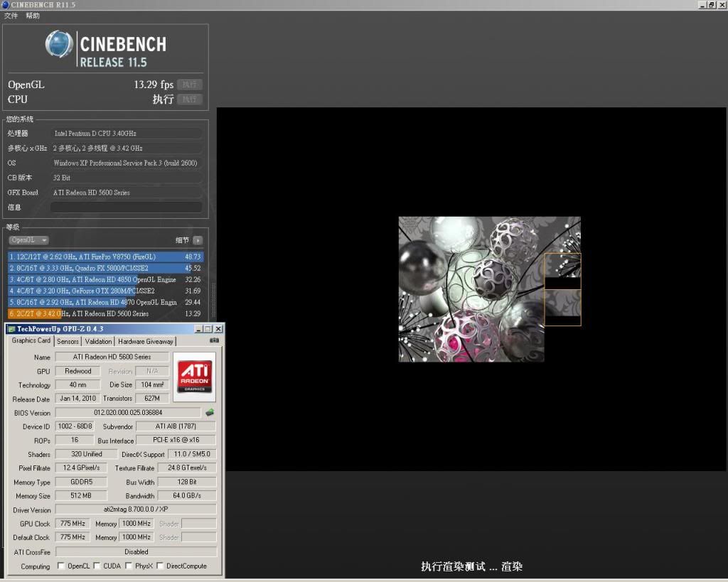Screen dimensions: 728x582
Task: Select the Hardware Giveaway tab
Action: tap(145, 341)
